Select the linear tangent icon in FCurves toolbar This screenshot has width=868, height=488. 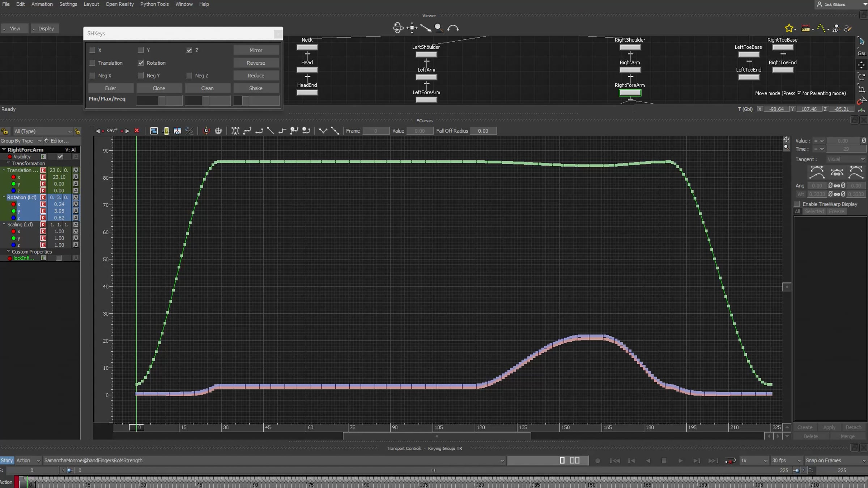point(271,131)
